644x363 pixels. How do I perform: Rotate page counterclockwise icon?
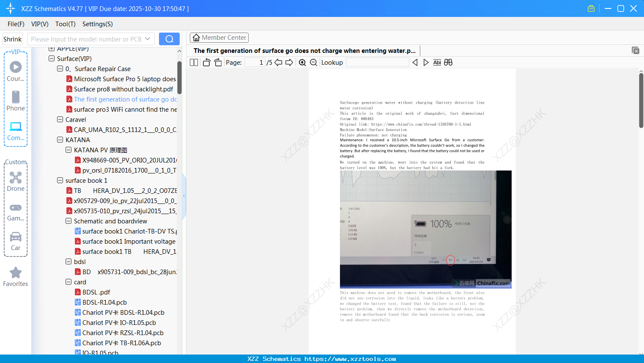206,62
